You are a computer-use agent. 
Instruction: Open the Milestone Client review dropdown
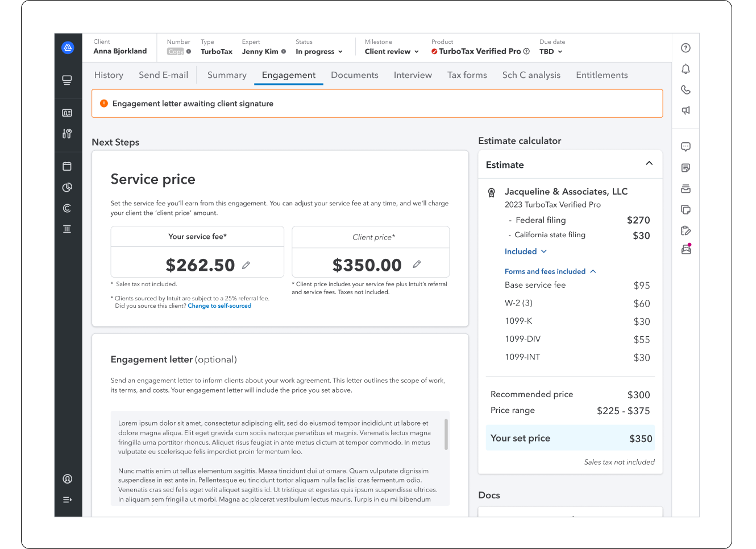[392, 52]
